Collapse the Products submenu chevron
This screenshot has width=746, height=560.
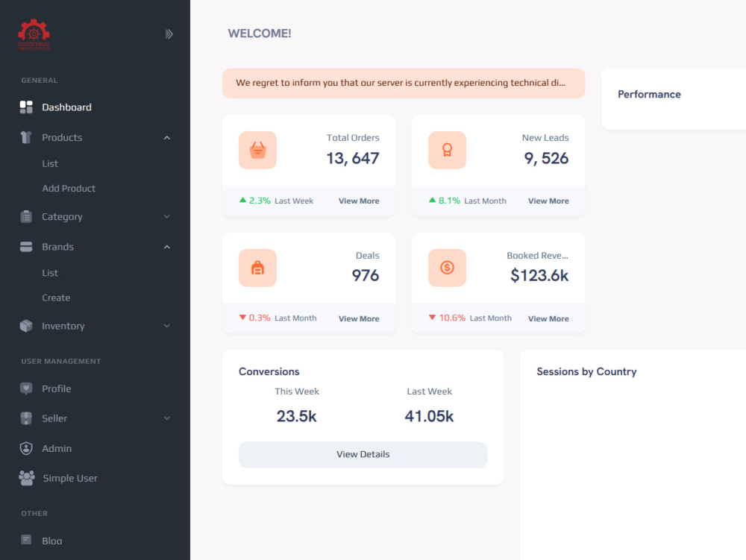[x=167, y=138]
